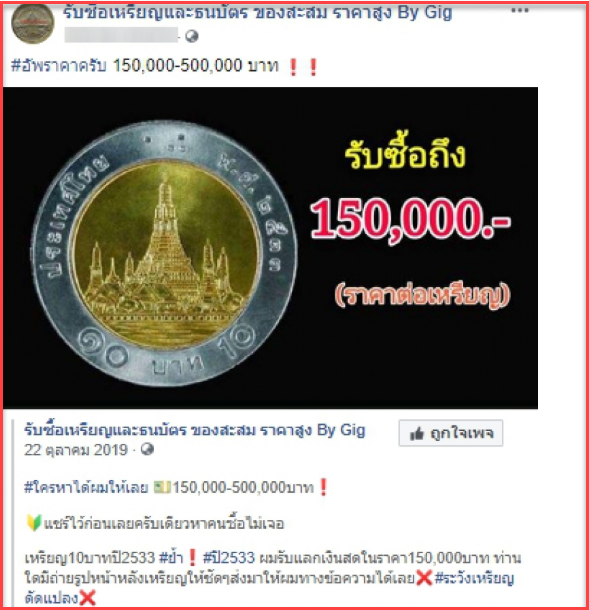Click the blurred timestamp under the page name
This screenshot has width=589, height=610.
[x=121, y=35]
